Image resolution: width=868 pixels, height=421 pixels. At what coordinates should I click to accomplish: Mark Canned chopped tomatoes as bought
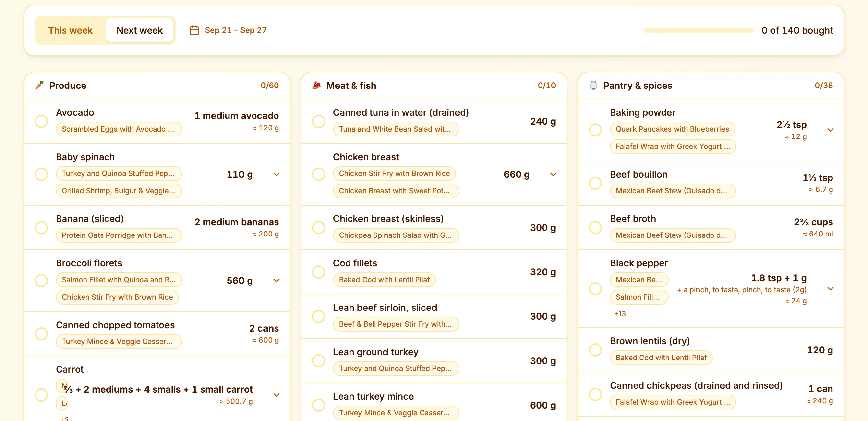point(41,334)
